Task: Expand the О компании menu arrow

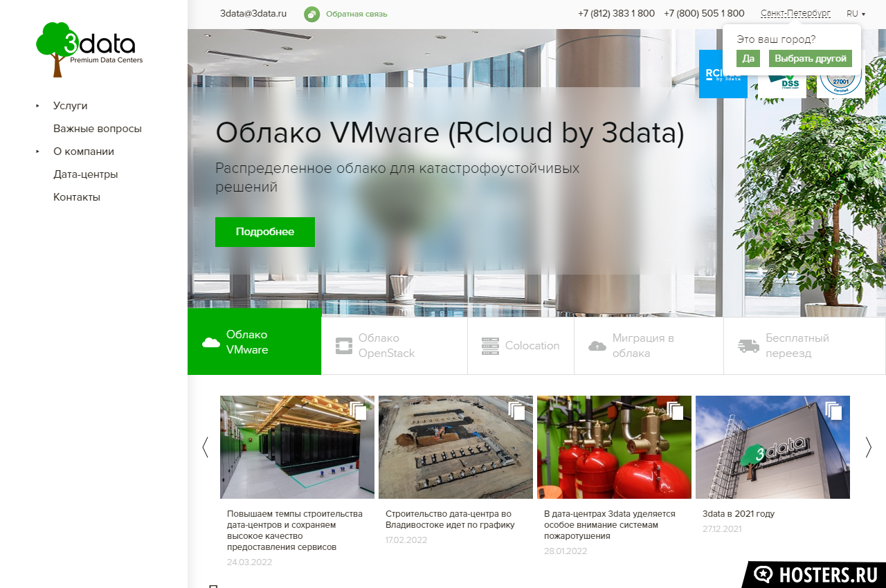Action: coord(37,151)
